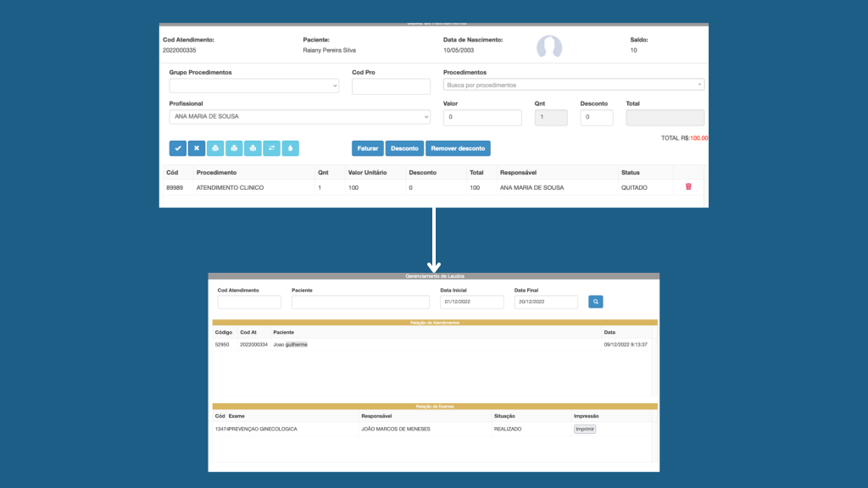868x488 pixels.
Task: Click the patient avatar placeholder image
Action: pos(549,47)
